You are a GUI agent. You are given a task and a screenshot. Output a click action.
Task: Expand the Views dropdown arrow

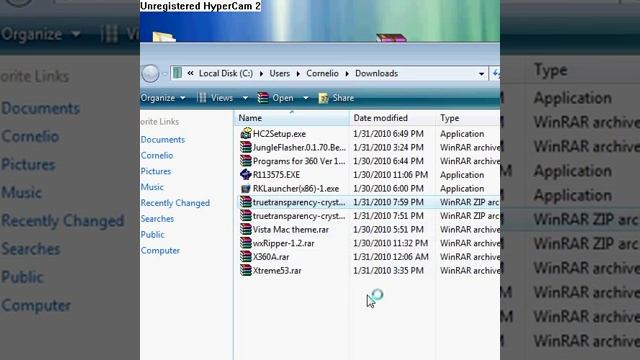(245, 98)
